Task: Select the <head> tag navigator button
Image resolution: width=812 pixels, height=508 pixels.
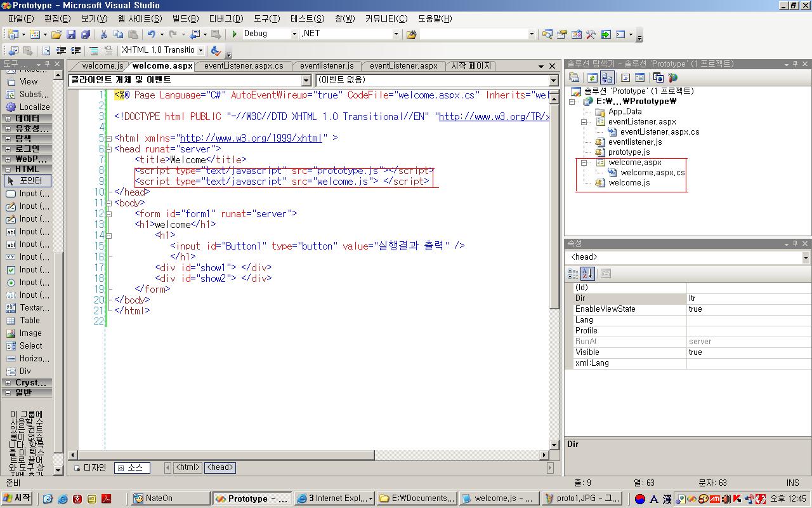Action: [x=220, y=467]
